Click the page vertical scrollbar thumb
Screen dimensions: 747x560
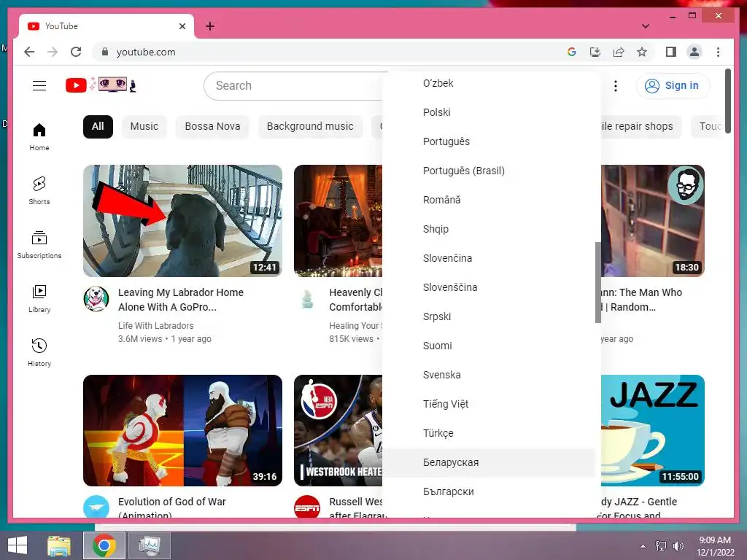tap(728, 101)
